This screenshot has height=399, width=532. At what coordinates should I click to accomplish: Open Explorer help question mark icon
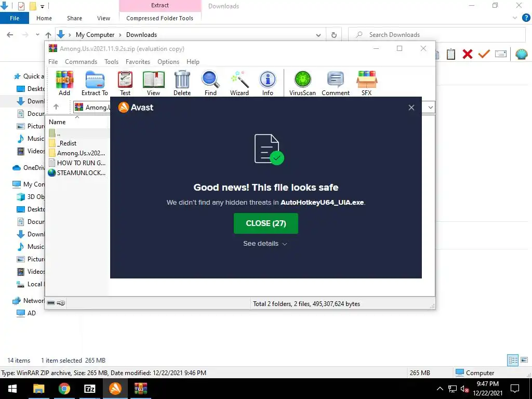click(x=526, y=18)
